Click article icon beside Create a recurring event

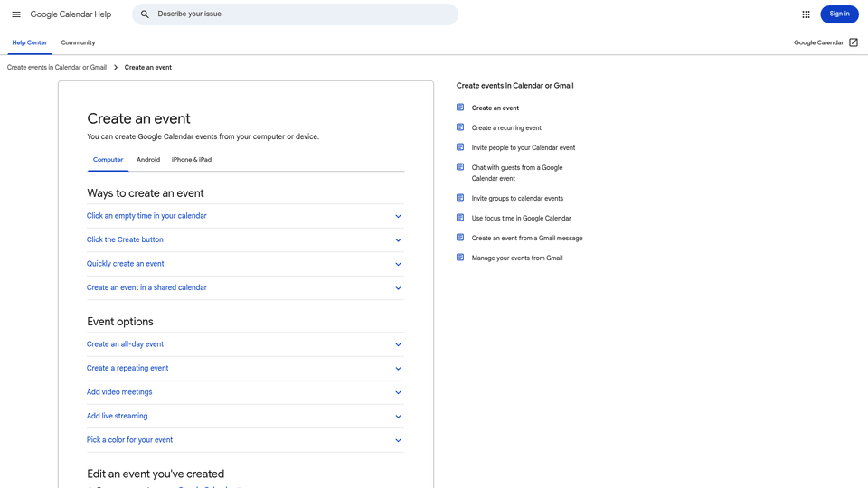[460, 127]
